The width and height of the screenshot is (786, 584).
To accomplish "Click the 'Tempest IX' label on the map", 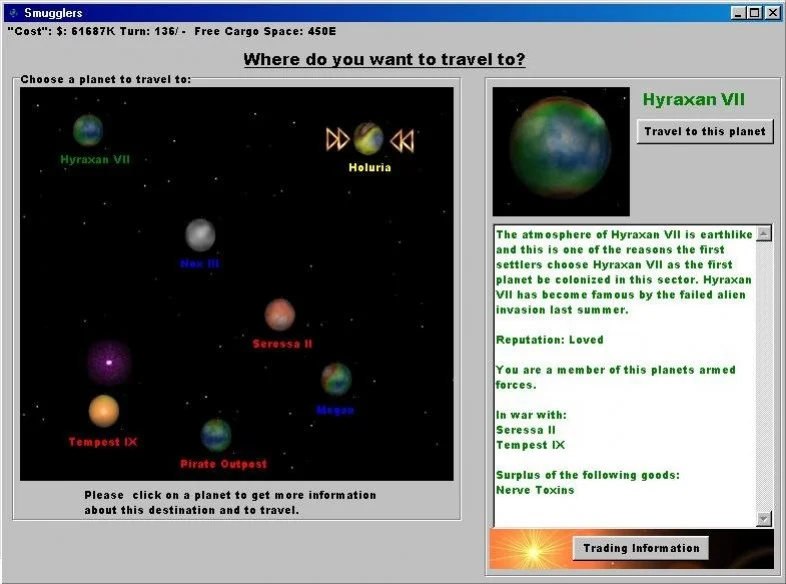I will (103, 442).
